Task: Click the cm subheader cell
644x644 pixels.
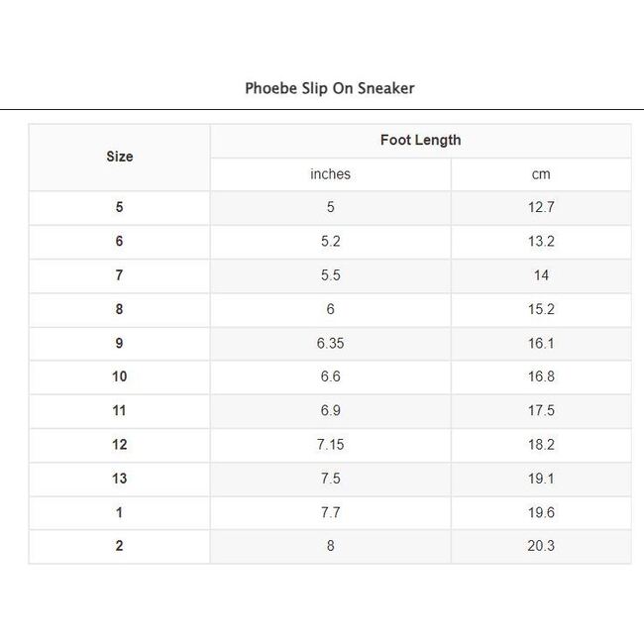Action: point(541,174)
